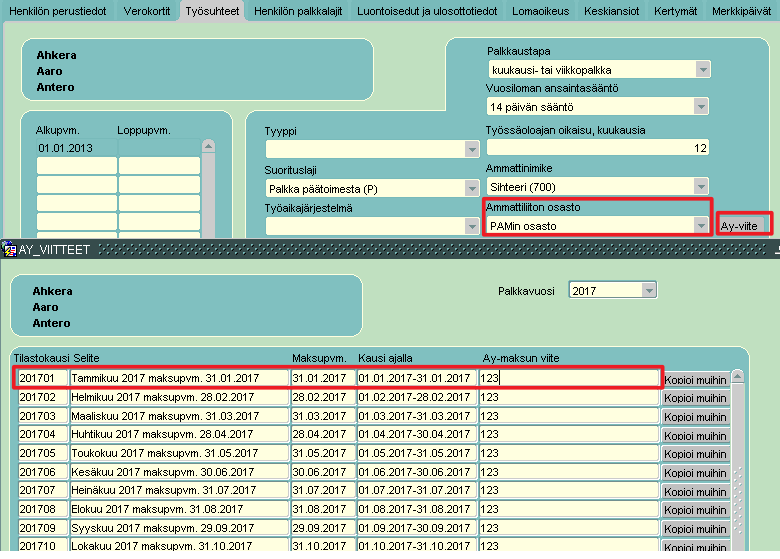This screenshot has width=780, height=559.
Task: Click Kopioi muihin for row 201706
Action: pos(695,473)
